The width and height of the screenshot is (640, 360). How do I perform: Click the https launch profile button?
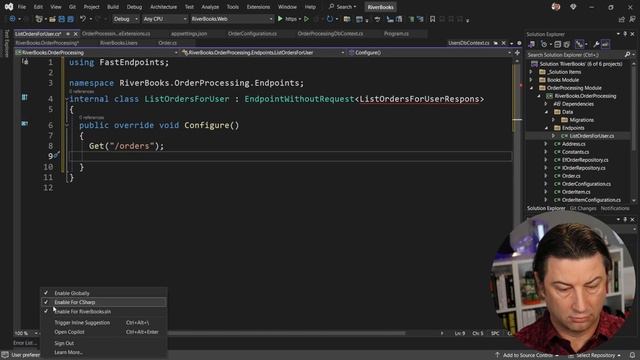[291, 19]
